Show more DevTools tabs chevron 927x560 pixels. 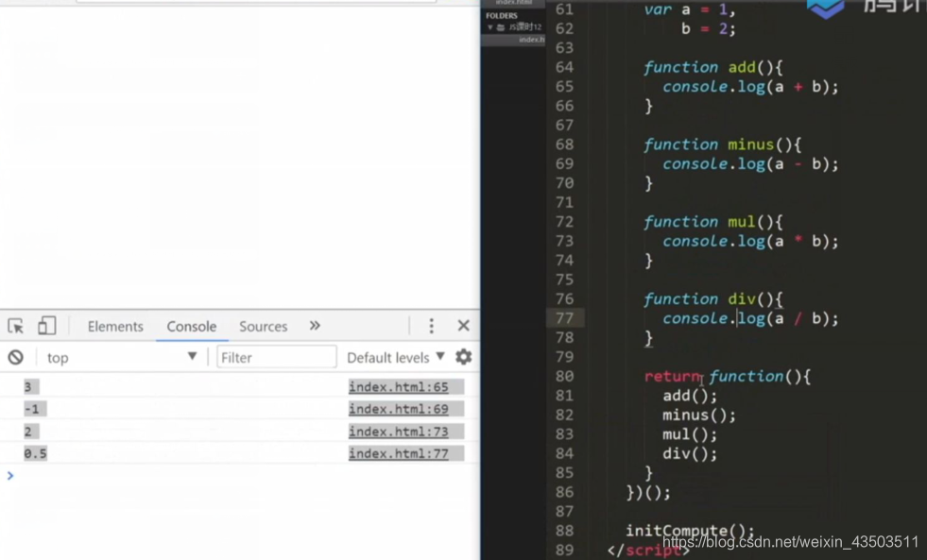point(315,326)
